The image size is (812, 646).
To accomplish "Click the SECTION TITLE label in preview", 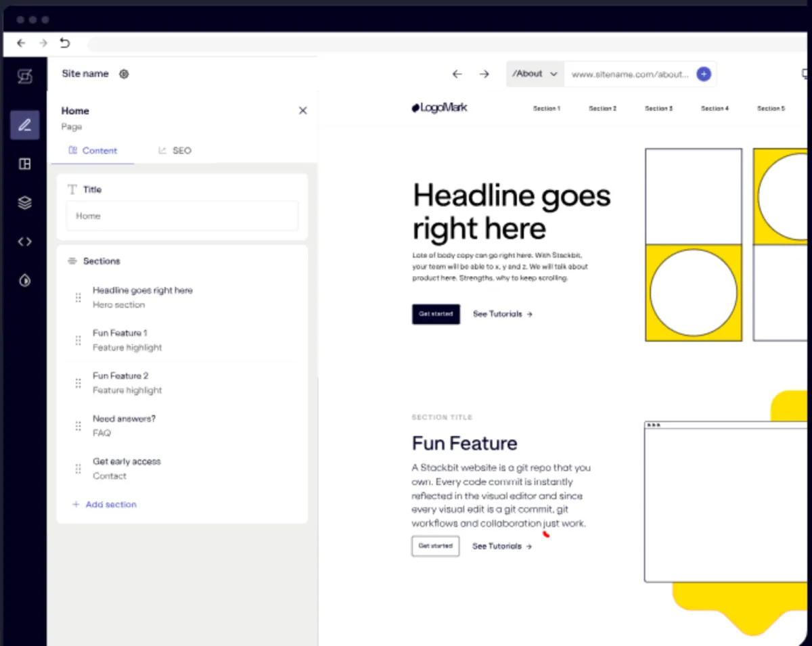I will [442, 417].
